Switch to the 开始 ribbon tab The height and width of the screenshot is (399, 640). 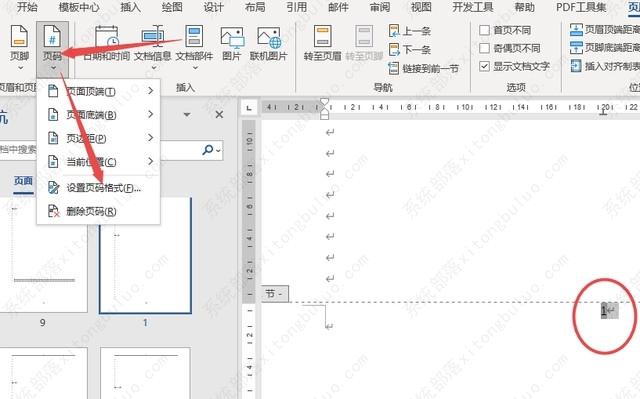(27, 7)
